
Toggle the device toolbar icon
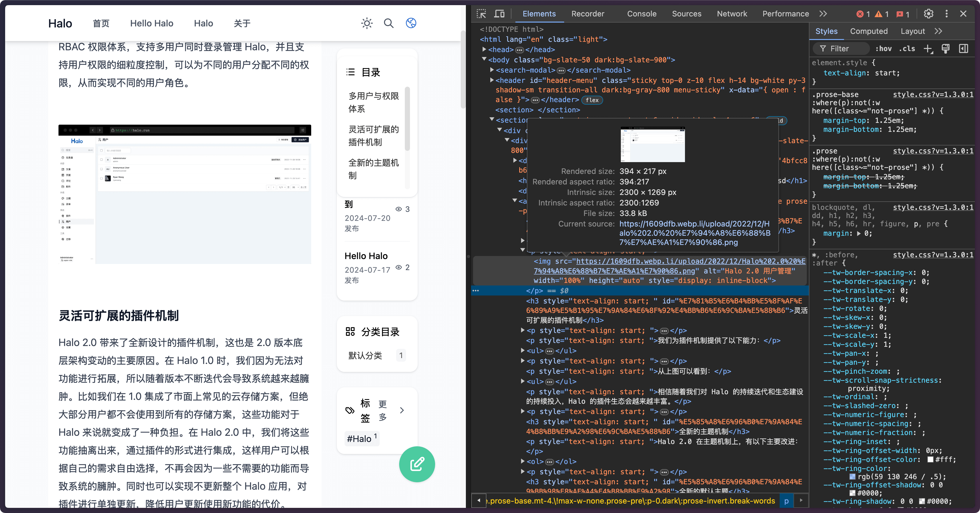point(499,14)
